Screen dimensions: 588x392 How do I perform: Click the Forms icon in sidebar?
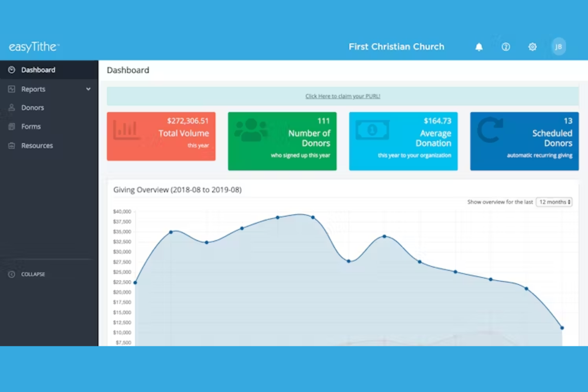coord(12,126)
